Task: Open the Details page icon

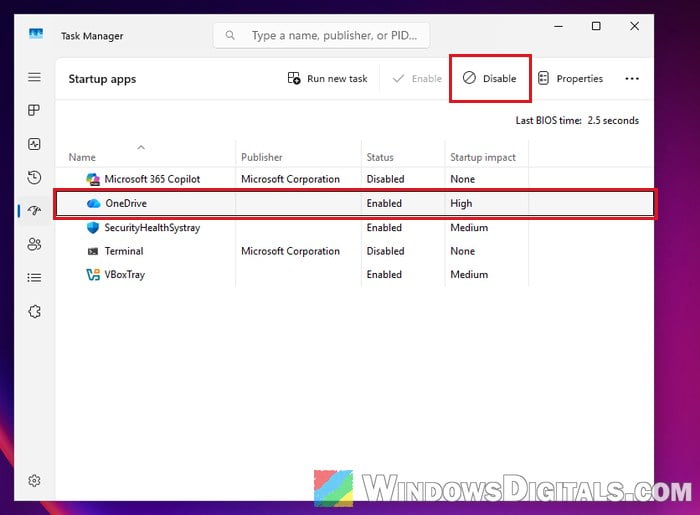Action: click(x=34, y=278)
